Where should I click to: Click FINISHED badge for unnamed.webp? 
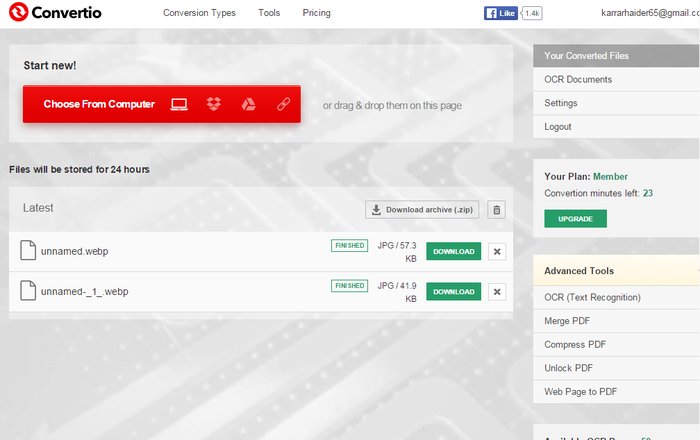350,245
